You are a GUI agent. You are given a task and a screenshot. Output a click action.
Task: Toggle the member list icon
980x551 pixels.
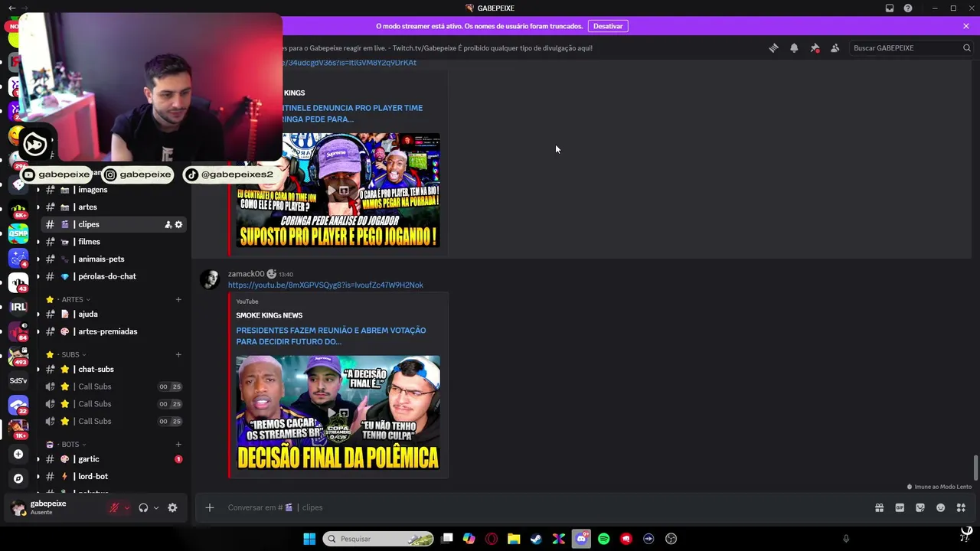click(835, 47)
